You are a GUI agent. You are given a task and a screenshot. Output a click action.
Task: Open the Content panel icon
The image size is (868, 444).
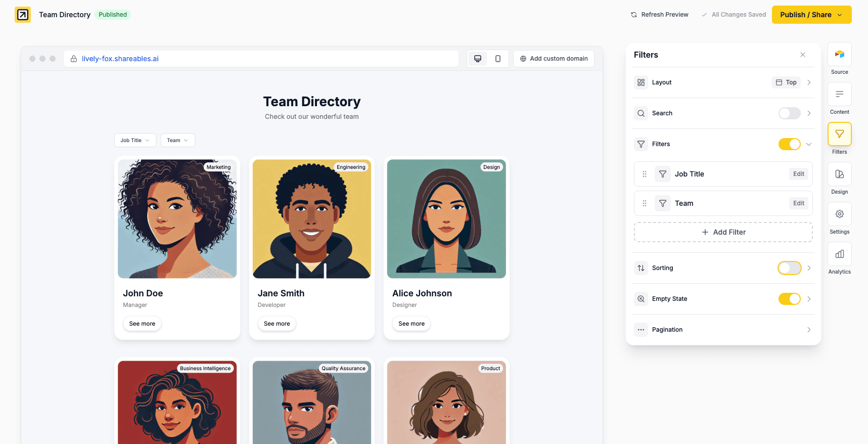pyautogui.click(x=839, y=94)
